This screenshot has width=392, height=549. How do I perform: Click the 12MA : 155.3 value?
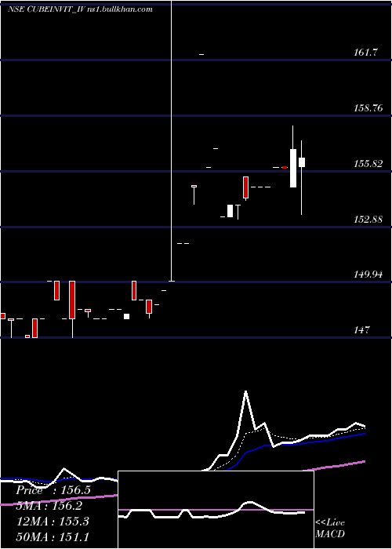[x=53, y=522]
